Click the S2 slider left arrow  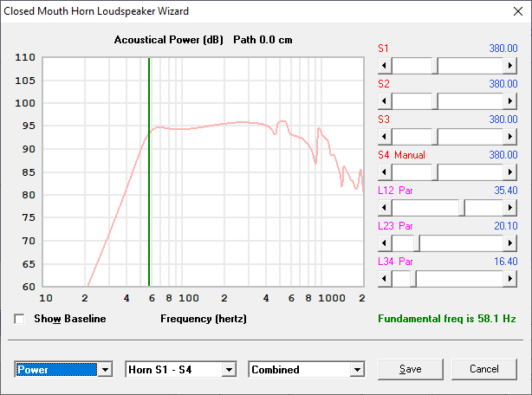pyautogui.click(x=385, y=101)
